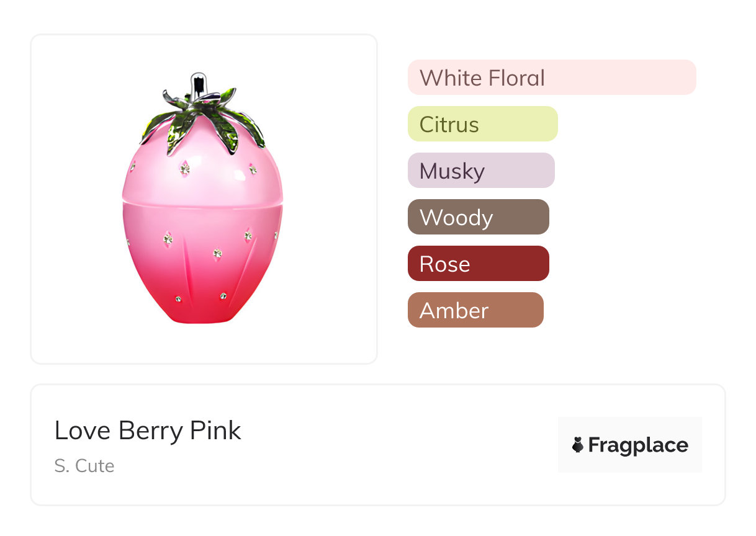
Task: Click the silver stem atop the bottle
Action: (198, 85)
